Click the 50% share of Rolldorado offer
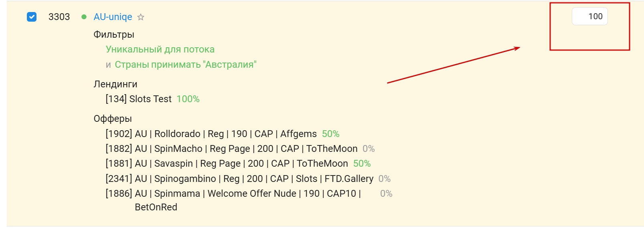 pos(330,134)
